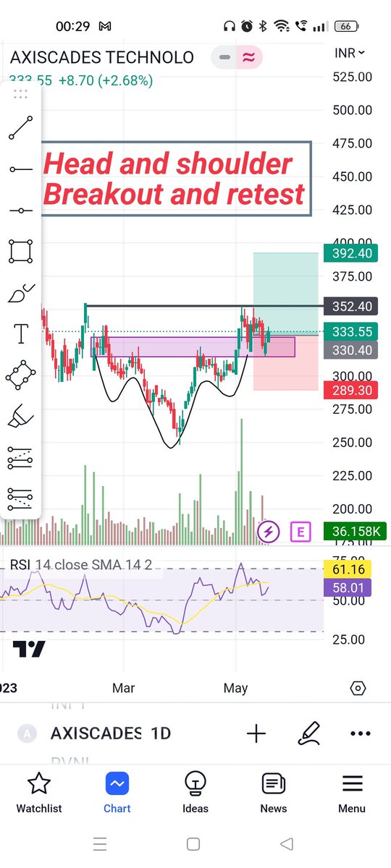The height and width of the screenshot is (868, 391).
Task: Open the drawing pencil tools
Action: point(309,733)
